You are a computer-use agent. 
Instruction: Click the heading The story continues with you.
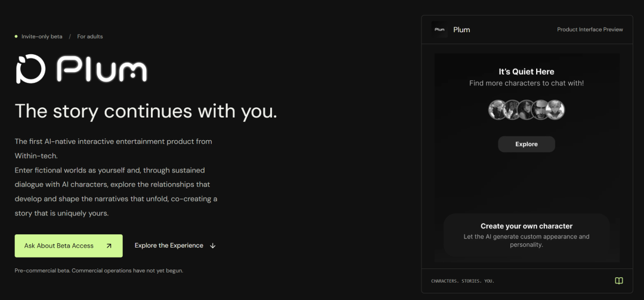click(146, 112)
